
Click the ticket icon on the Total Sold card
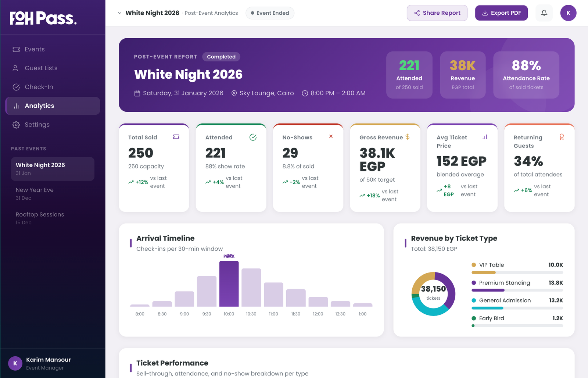[x=176, y=136]
